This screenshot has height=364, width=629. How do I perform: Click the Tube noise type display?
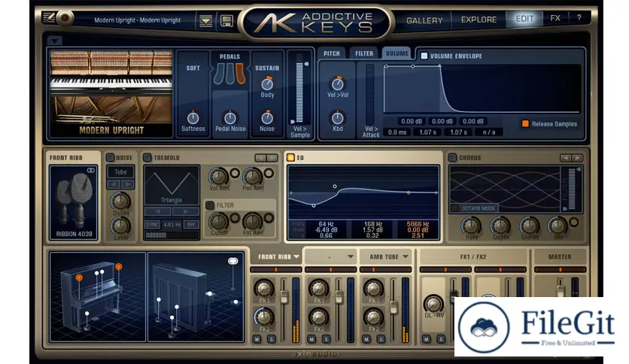[120, 172]
